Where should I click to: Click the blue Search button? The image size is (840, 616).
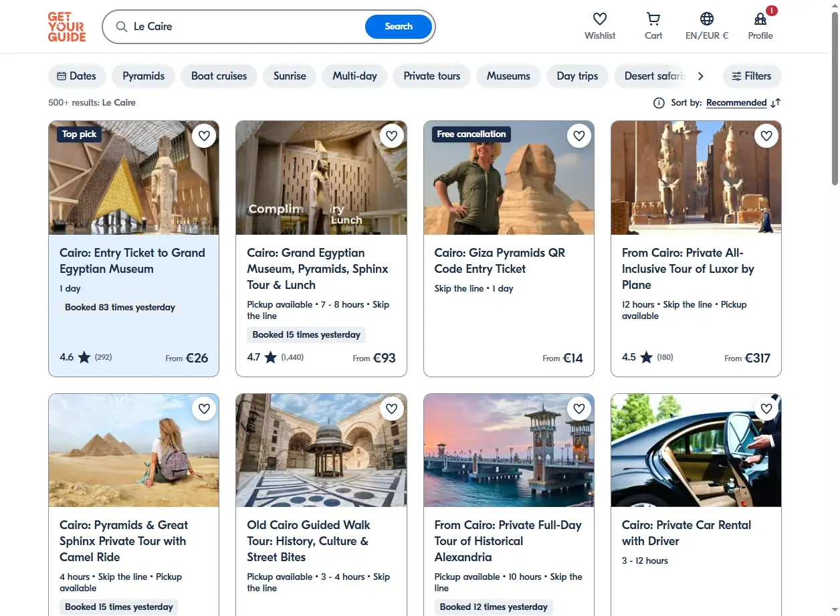399,27
